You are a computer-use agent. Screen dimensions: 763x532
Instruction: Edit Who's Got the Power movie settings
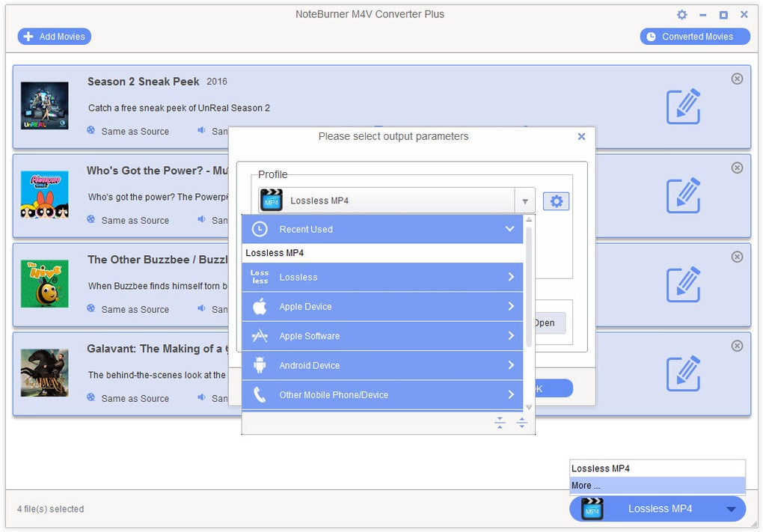tap(683, 195)
